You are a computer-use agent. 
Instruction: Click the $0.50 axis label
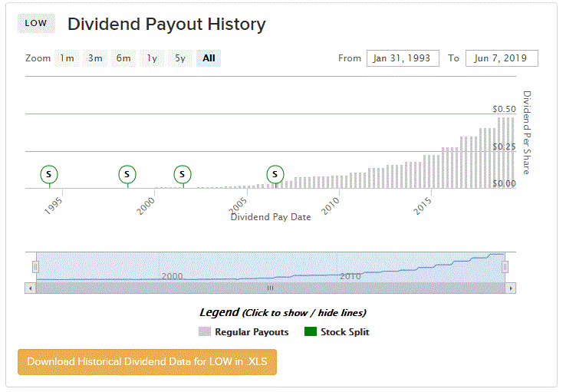[x=505, y=109]
